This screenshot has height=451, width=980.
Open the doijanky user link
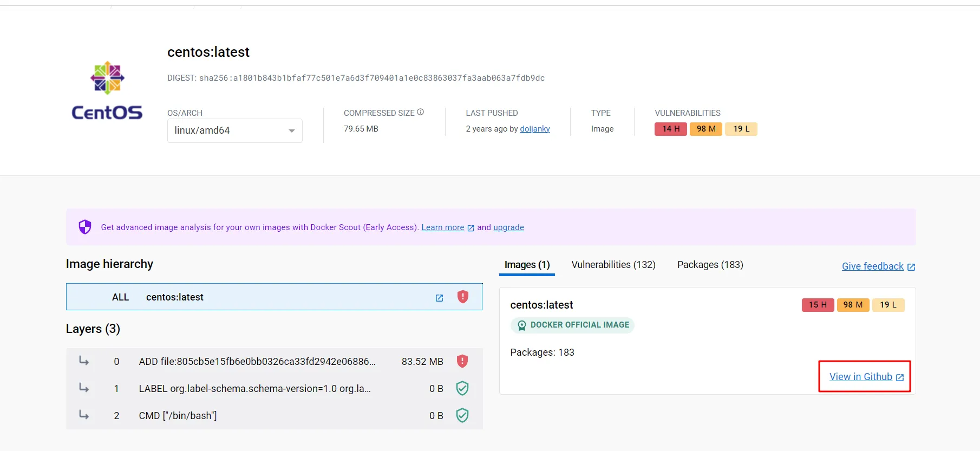pyautogui.click(x=534, y=129)
